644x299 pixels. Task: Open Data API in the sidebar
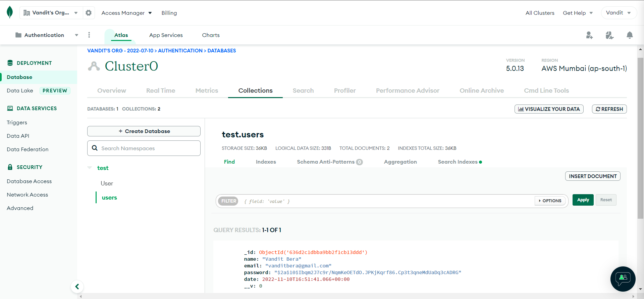click(x=18, y=136)
